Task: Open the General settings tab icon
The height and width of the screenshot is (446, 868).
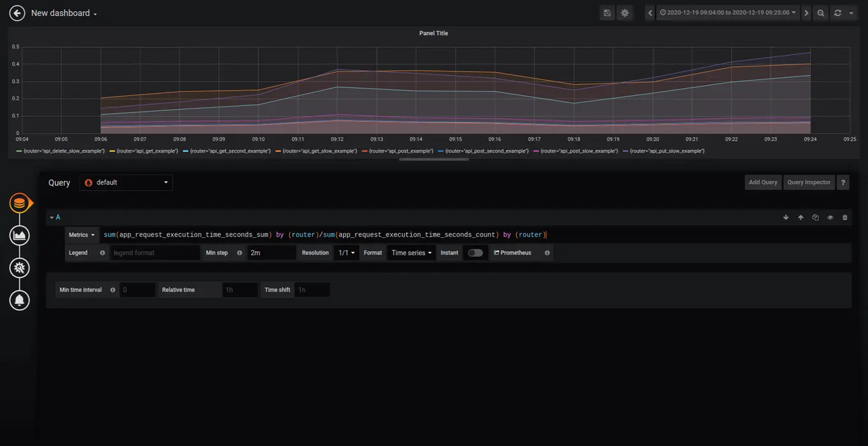Action: [20, 268]
